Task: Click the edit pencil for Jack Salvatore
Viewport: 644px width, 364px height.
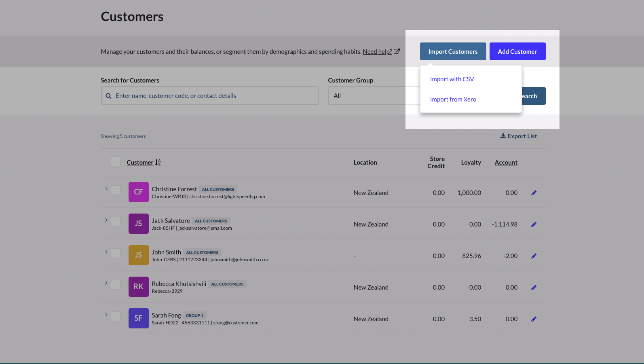Action: point(534,224)
